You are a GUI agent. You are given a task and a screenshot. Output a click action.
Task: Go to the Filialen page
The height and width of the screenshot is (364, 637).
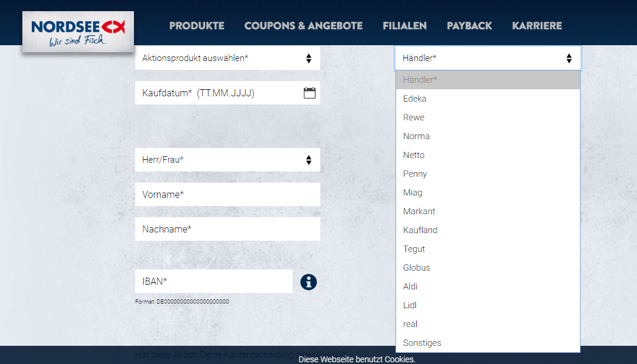[x=405, y=26]
